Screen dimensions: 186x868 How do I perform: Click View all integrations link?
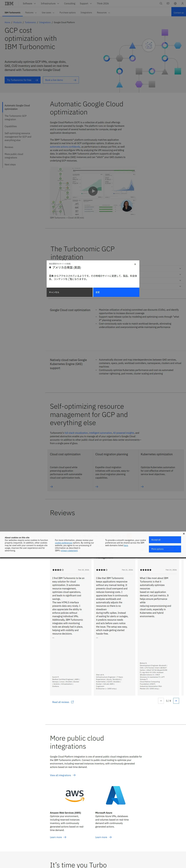pyautogui.click(x=63, y=775)
